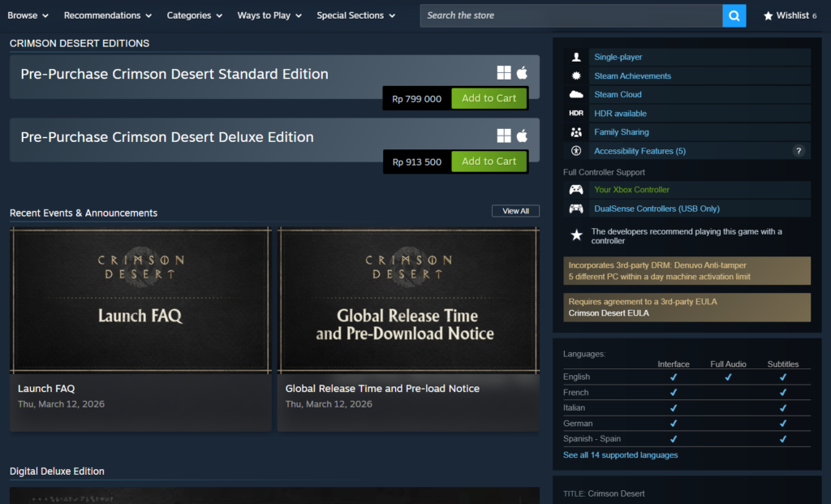The height and width of the screenshot is (504, 831).
Task: Click the Single-player feature icon
Action: click(x=576, y=57)
